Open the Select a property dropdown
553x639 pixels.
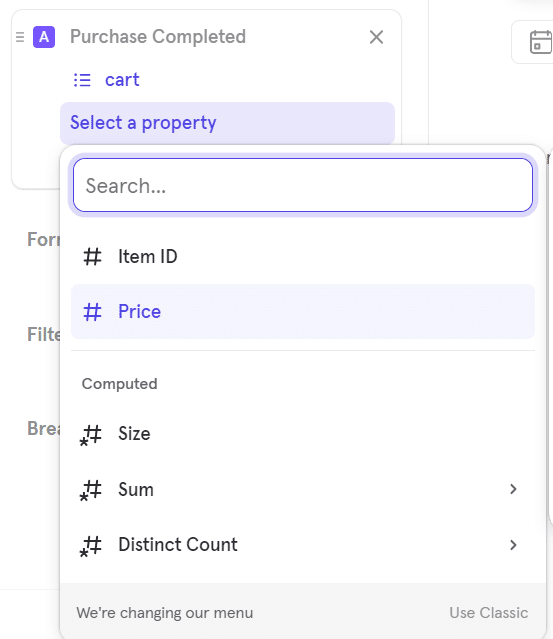(x=227, y=123)
